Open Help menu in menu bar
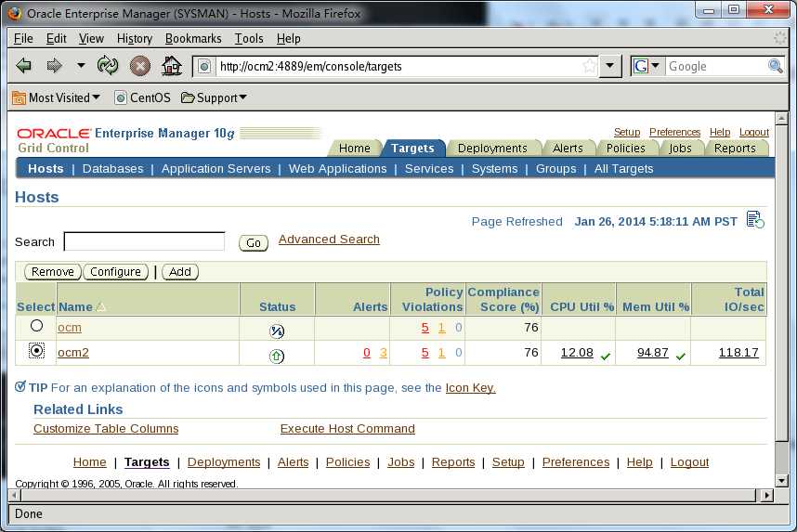The height and width of the screenshot is (532, 797). point(289,39)
